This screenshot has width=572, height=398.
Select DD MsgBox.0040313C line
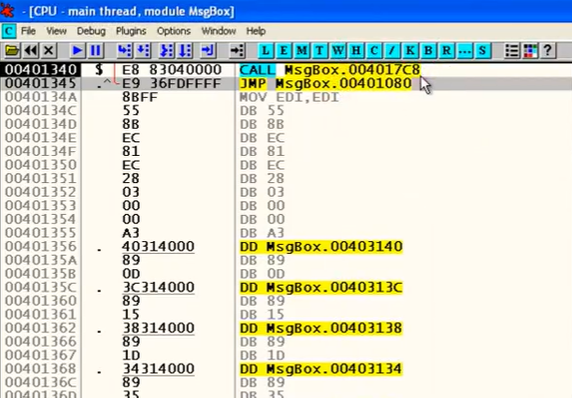click(321, 287)
